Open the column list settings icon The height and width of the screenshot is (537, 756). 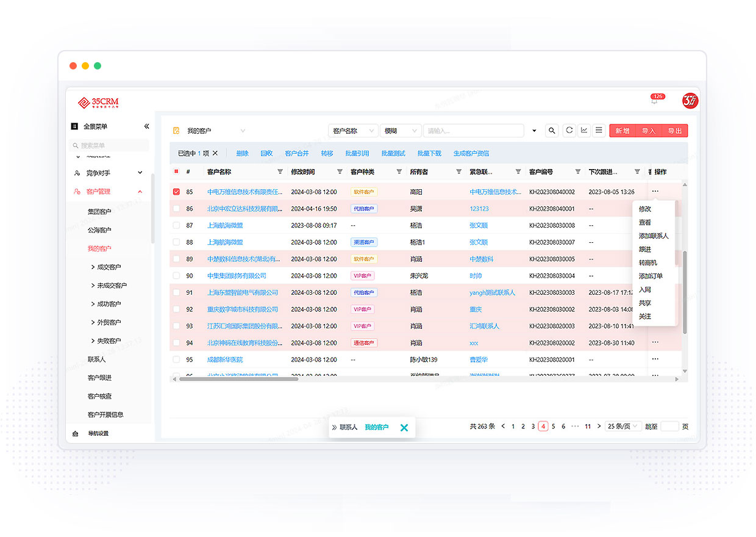tap(599, 131)
